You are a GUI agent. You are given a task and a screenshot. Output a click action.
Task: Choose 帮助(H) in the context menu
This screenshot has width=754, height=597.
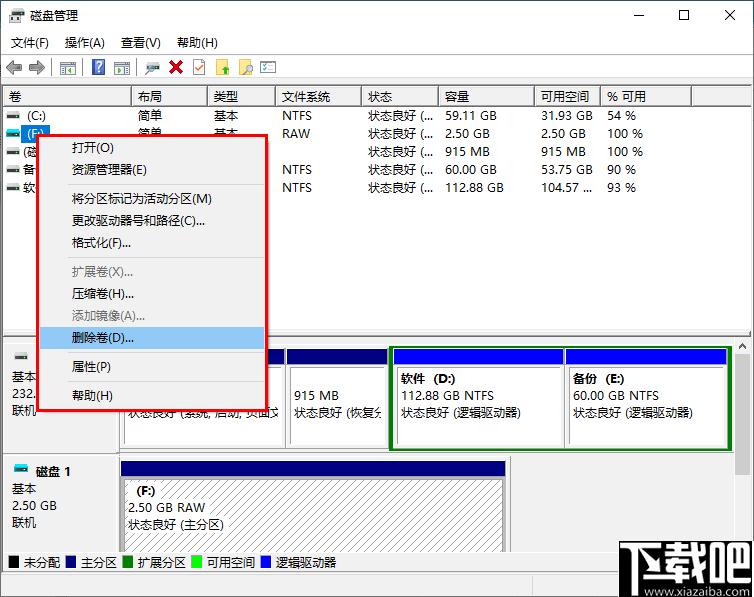coord(152,396)
